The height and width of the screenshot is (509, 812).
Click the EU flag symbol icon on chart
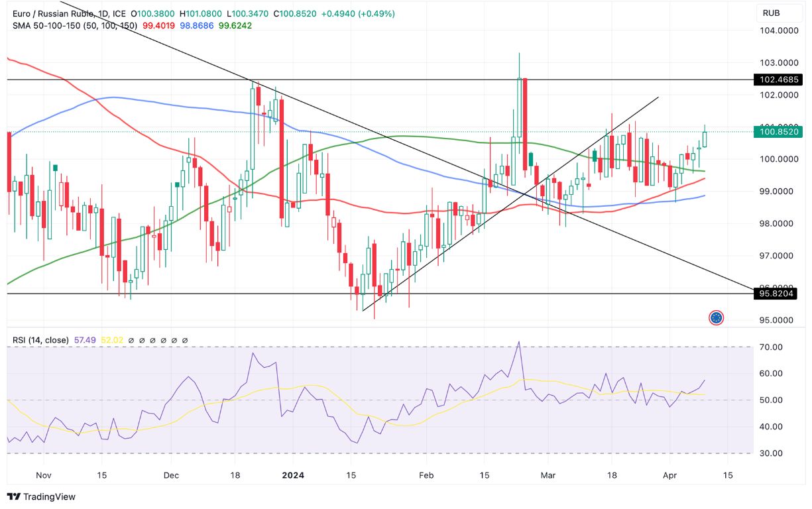(x=716, y=317)
